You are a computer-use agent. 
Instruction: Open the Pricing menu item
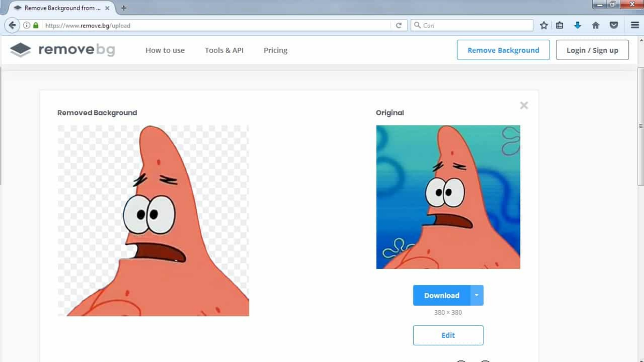point(275,50)
